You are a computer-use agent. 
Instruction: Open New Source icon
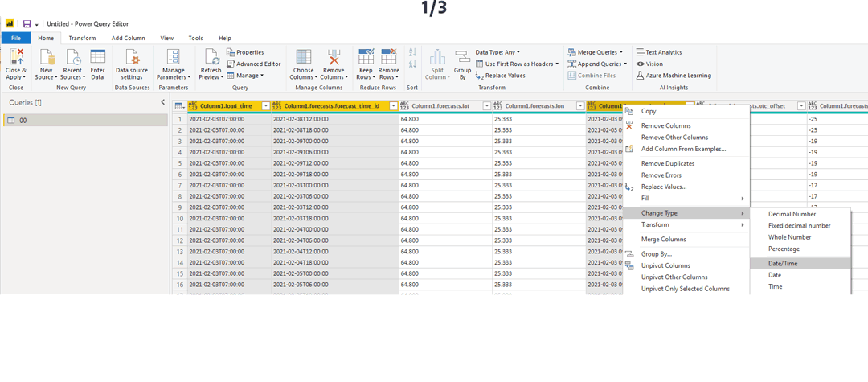[46, 57]
